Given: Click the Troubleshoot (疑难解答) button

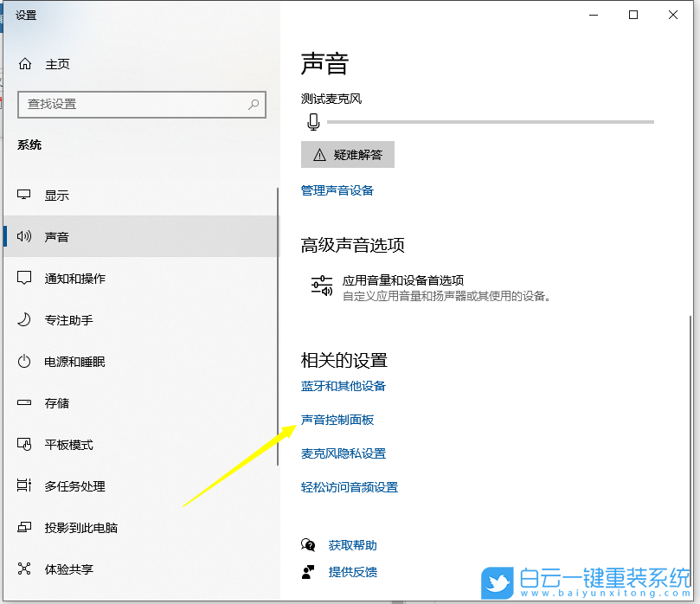Looking at the screenshot, I should (x=348, y=154).
